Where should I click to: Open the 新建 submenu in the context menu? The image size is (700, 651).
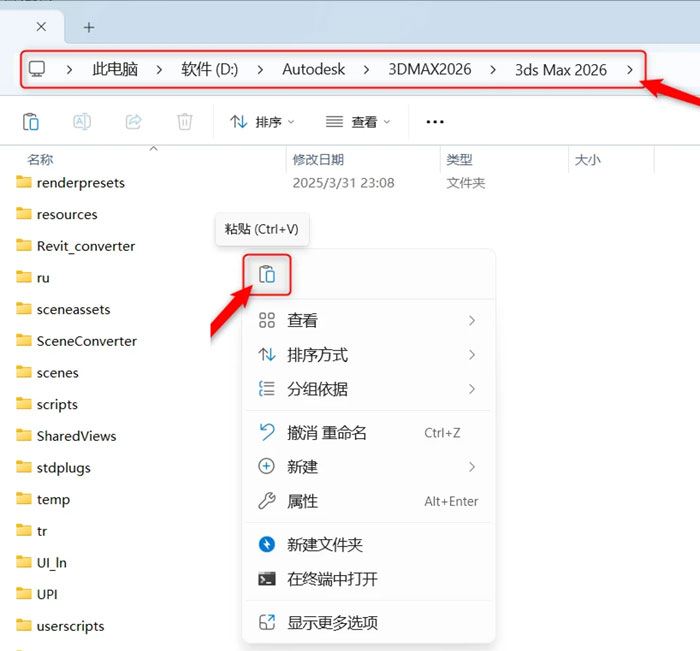coord(368,467)
